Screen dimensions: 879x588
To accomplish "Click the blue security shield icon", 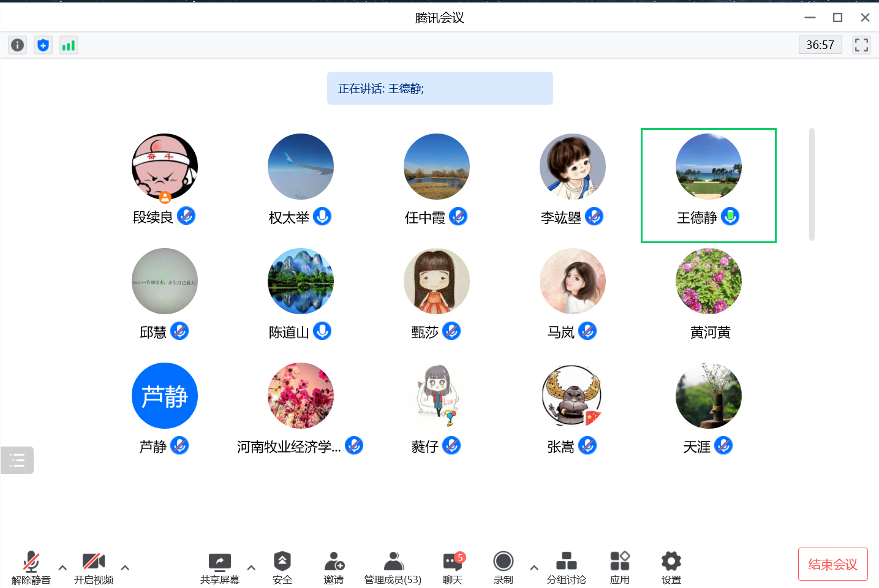I will (43, 45).
